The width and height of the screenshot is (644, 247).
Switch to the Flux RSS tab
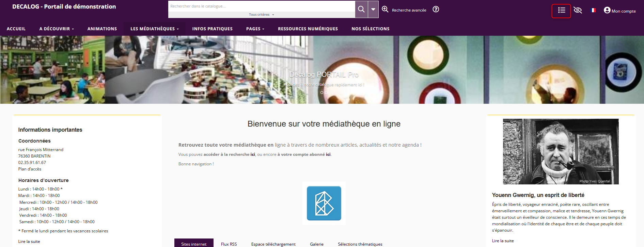click(x=229, y=244)
